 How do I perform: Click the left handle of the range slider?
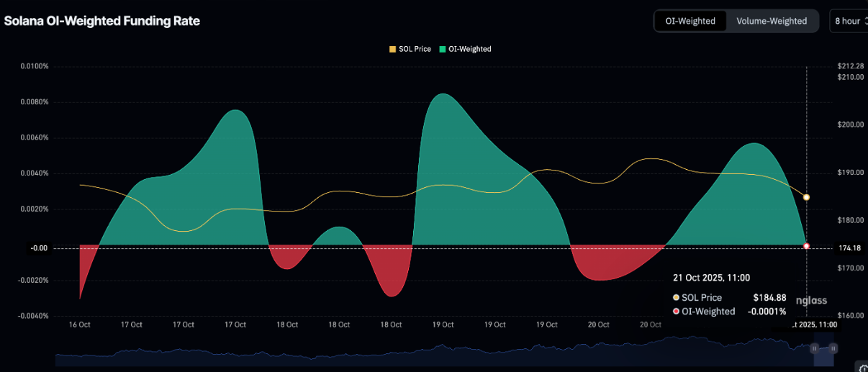(x=815, y=348)
